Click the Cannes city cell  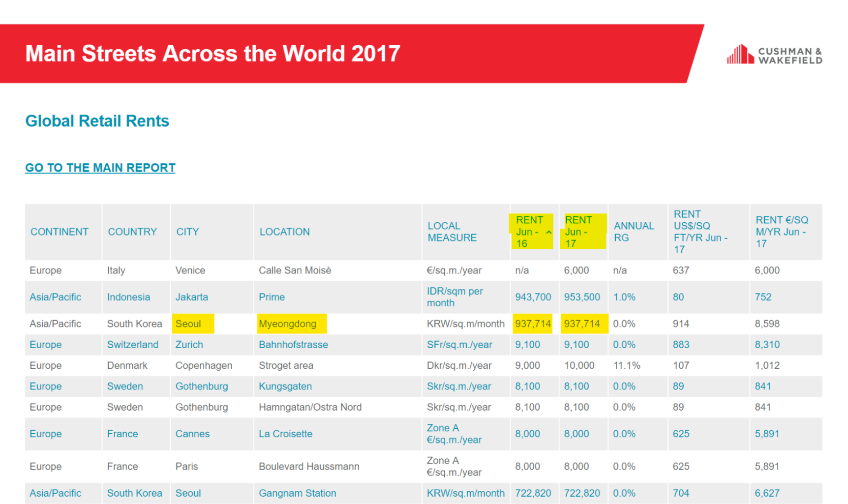pos(192,434)
